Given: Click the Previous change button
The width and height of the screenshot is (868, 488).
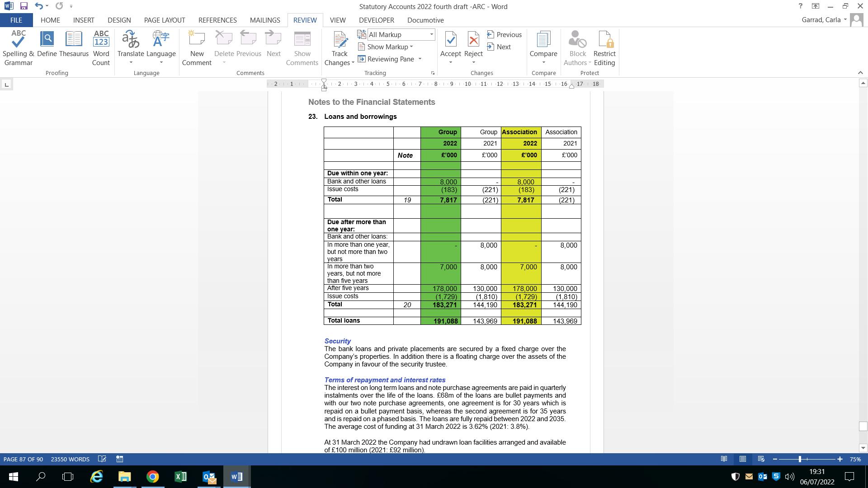Looking at the screenshot, I should tap(505, 35).
